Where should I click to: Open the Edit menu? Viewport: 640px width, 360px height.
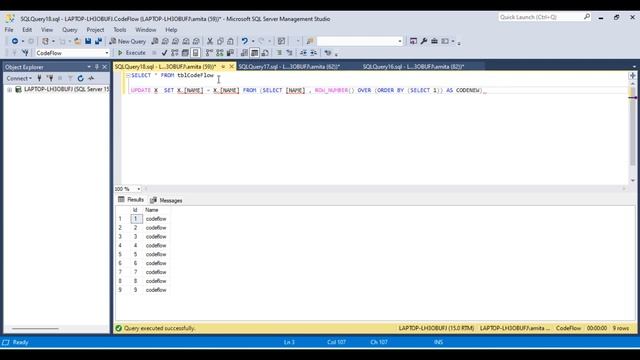(27, 30)
